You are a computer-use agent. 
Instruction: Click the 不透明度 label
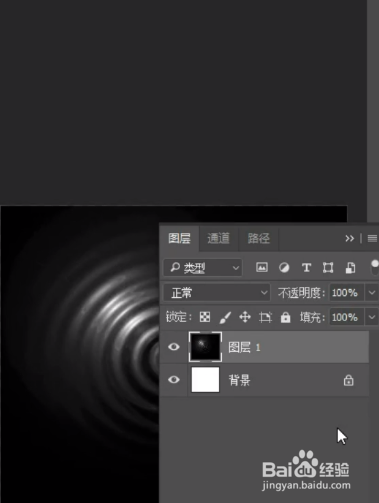click(301, 293)
